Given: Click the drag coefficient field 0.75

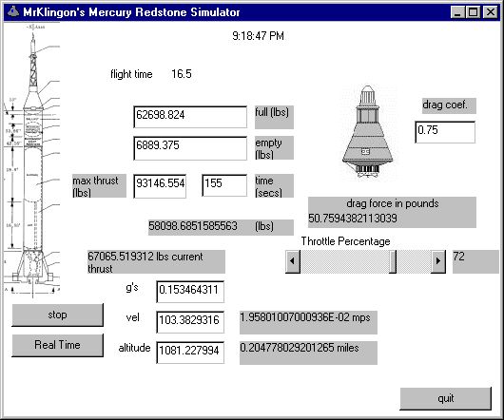Looking at the screenshot, I should coord(445,132).
